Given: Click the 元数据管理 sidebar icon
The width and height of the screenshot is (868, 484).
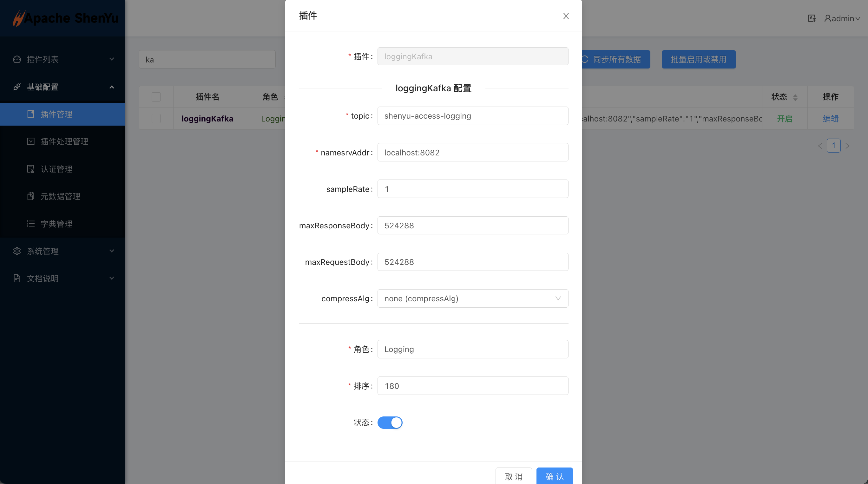Looking at the screenshot, I should (x=31, y=196).
